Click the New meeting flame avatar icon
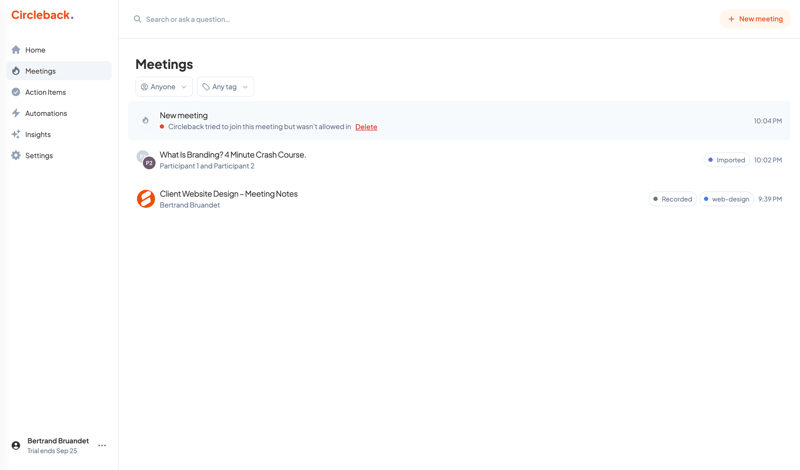This screenshot has width=800, height=470. pyautogui.click(x=145, y=120)
